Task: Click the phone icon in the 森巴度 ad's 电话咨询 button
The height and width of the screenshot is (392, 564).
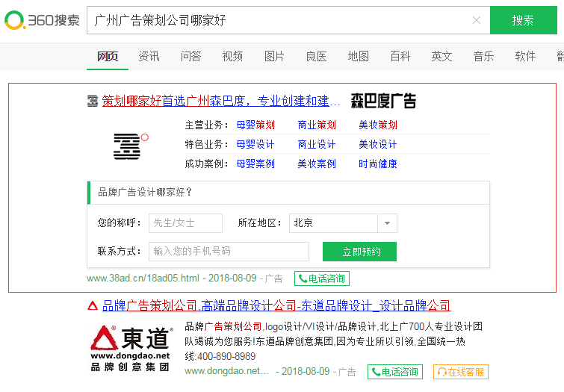Action: click(303, 279)
